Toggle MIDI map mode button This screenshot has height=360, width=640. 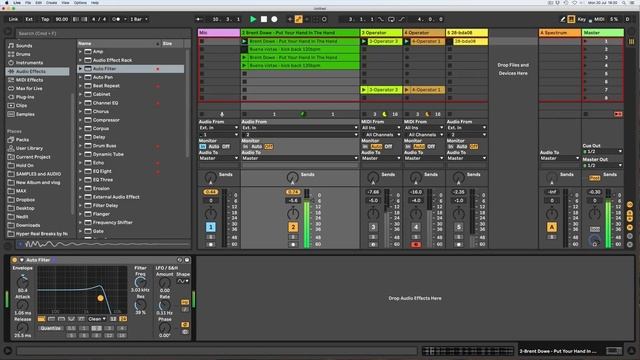599,19
